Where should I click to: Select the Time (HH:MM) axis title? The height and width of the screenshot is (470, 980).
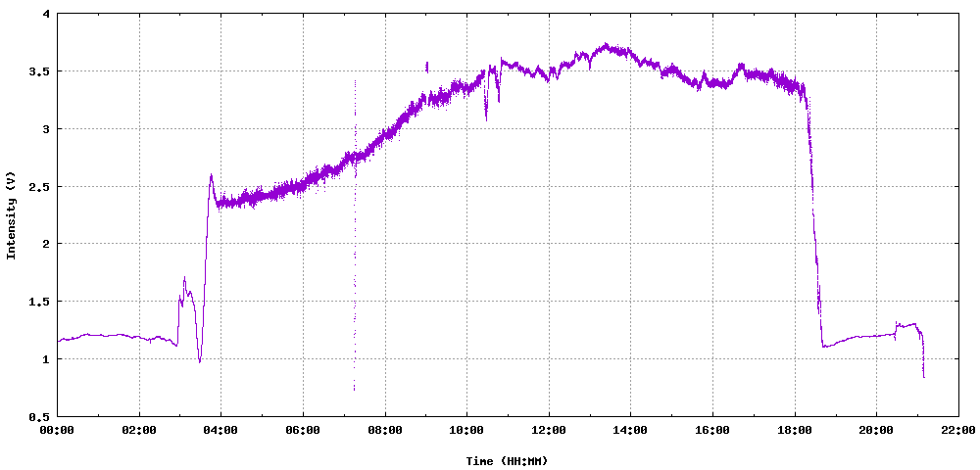(507, 460)
